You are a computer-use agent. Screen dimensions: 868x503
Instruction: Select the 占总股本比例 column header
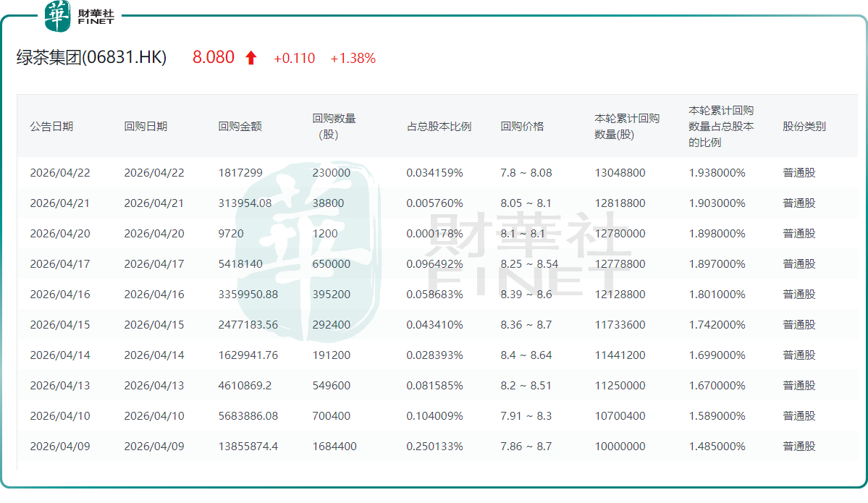pyautogui.click(x=439, y=126)
